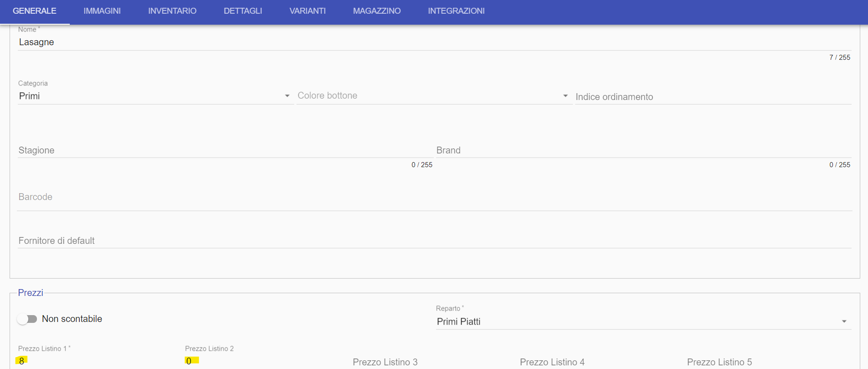Click the Fornitore di default field

pyautogui.click(x=434, y=241)
